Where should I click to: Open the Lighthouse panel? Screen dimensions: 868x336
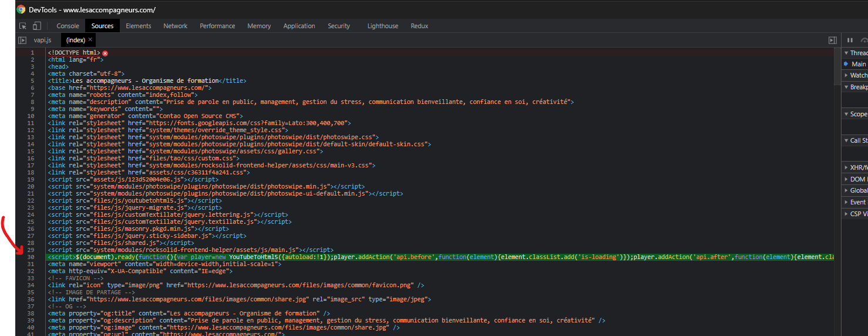383,26
